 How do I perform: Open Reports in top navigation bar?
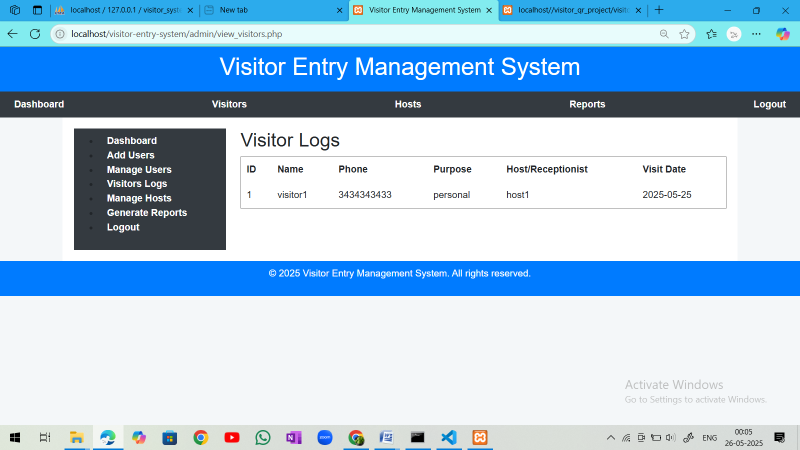coord(587,104)
